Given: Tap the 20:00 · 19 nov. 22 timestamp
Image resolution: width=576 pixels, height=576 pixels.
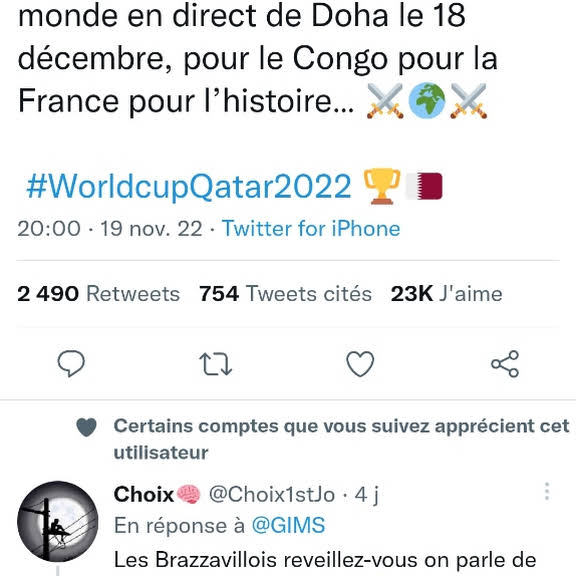Looking at the screenshot, I should [110, 228].
